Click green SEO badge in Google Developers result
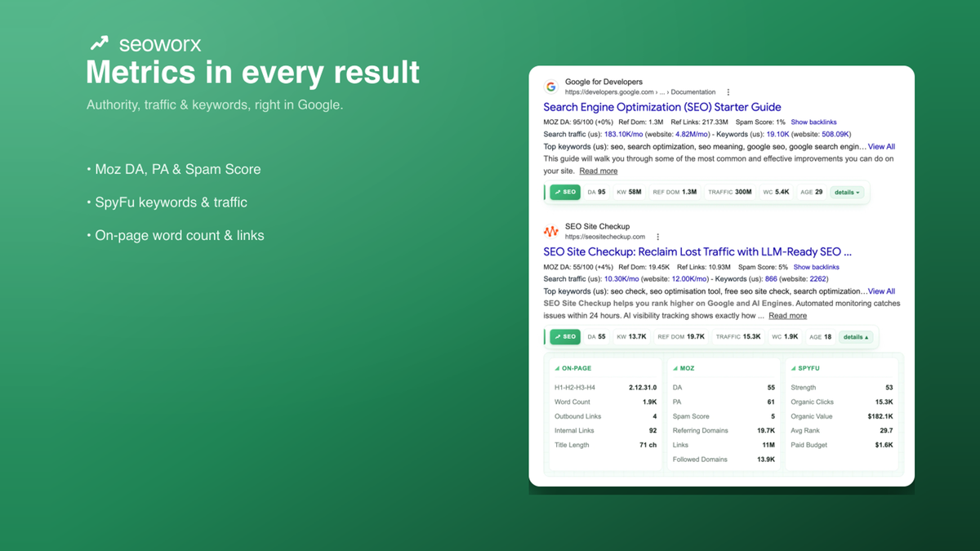This screenshot has width=980, height=551. tap(565, 192)
